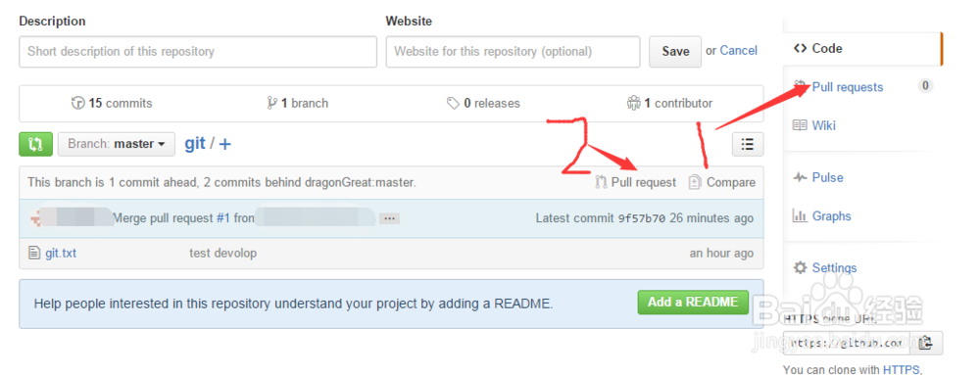View 0 releases
This screenshot has height=375, width=980.
pyautogui.click(x=491, y=104)
